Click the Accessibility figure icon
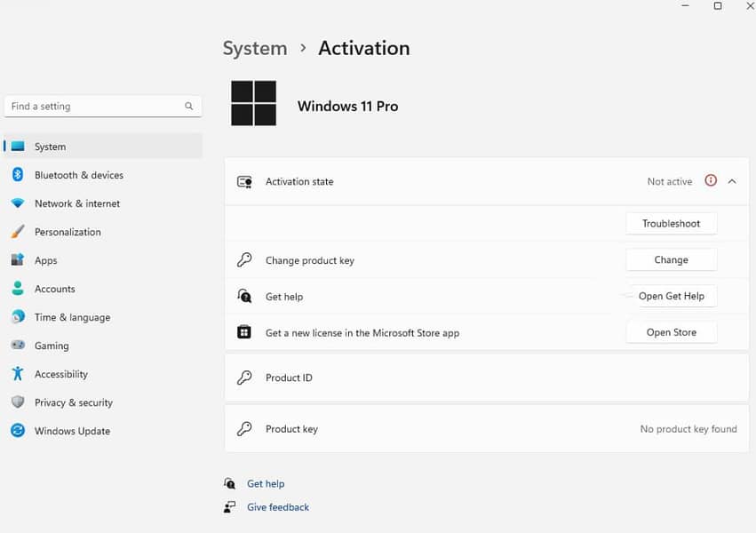Screen dimensions: 756x533 18,373
